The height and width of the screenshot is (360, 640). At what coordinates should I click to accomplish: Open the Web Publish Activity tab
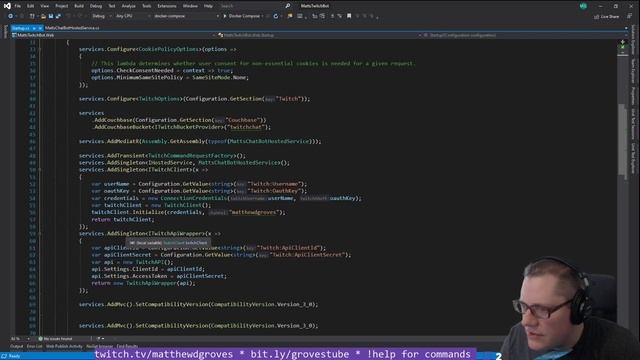pyautogui.click(x=64, y=347)
